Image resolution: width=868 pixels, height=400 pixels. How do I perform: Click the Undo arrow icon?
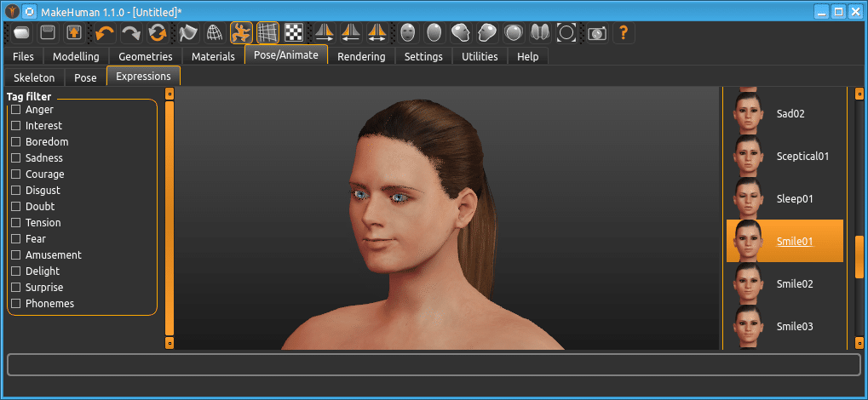[105, 33]
